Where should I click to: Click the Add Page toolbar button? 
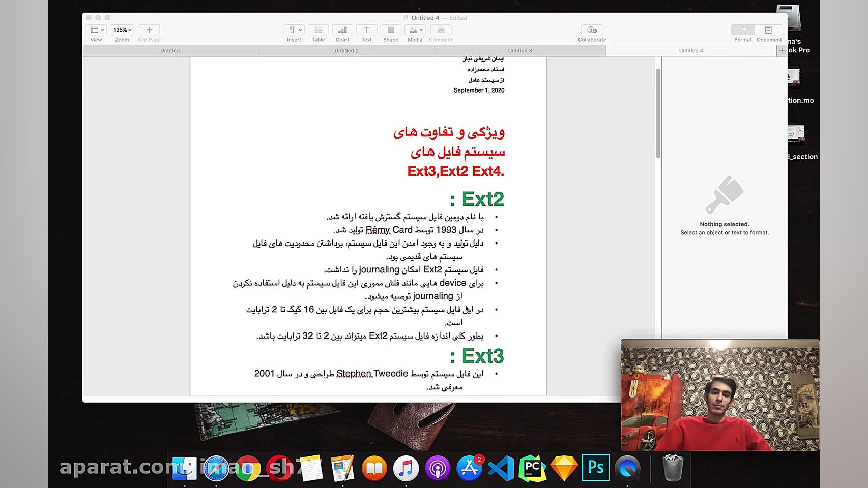(149, 30)
